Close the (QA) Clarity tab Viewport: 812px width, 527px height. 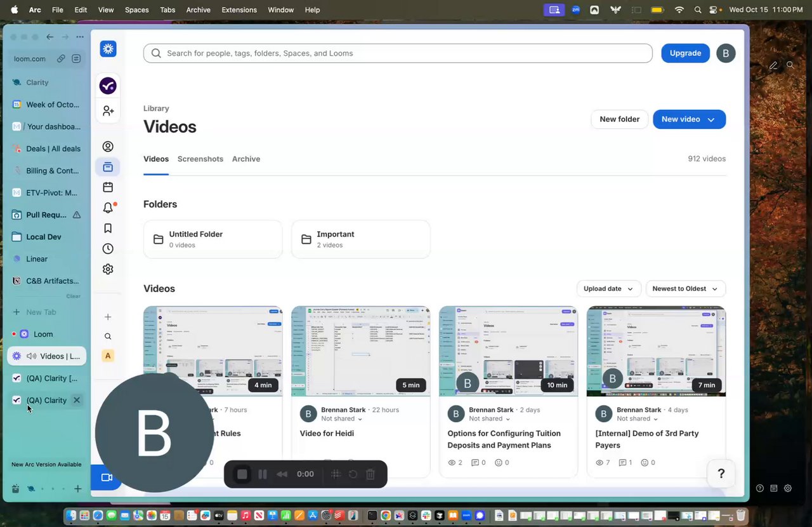77,400
